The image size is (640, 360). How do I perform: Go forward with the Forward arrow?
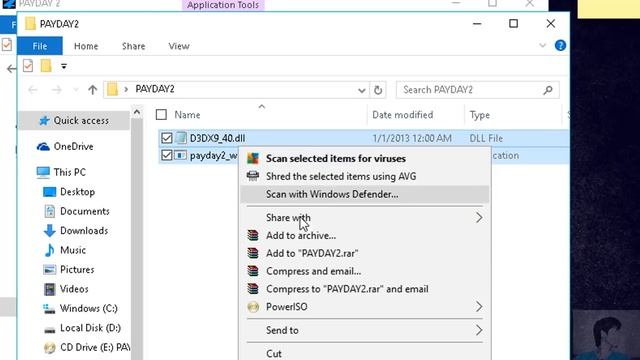click(x=57, y=90)
